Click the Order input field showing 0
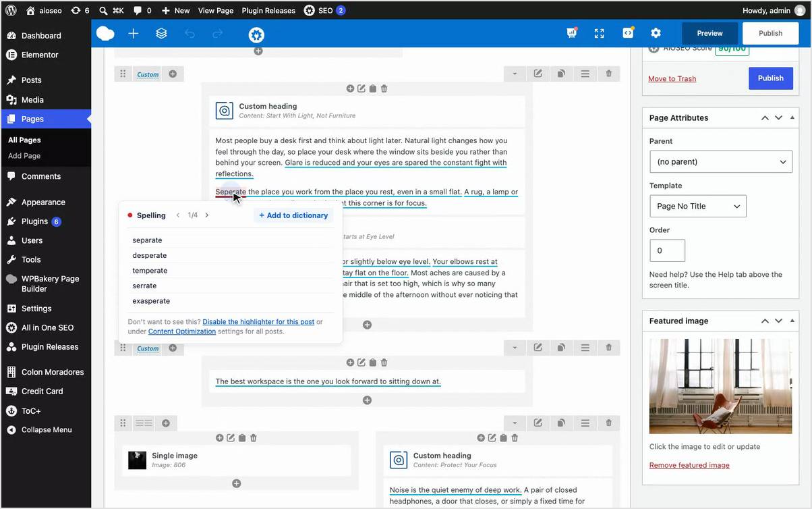Viewport: 812px width, 509px height. coord(667,250)
